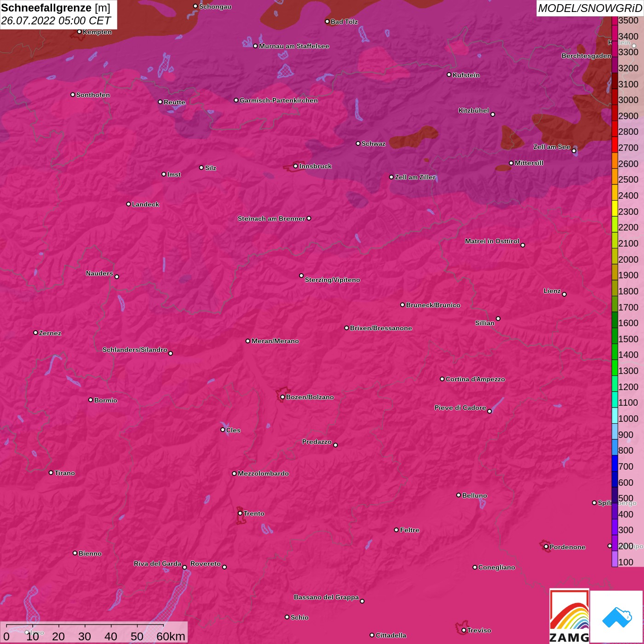Select the Bormio town label
This screenshot has width=644, height=644.
105,400
